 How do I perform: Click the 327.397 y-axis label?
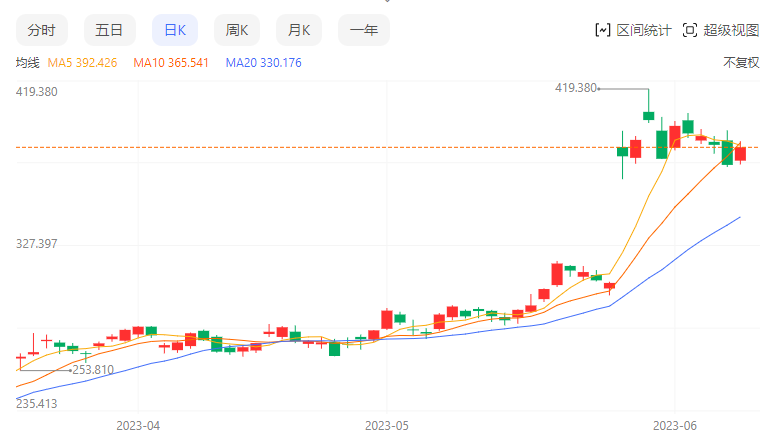tap(37, 244)
